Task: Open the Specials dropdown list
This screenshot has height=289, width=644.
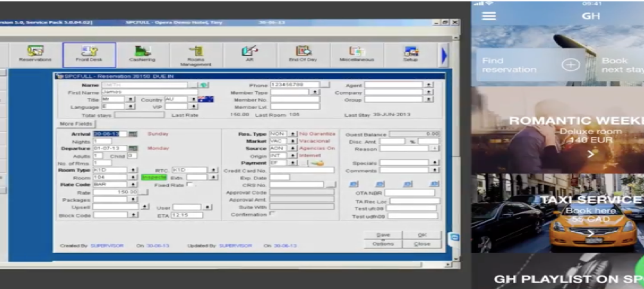Action: click(x=435, y=163)
